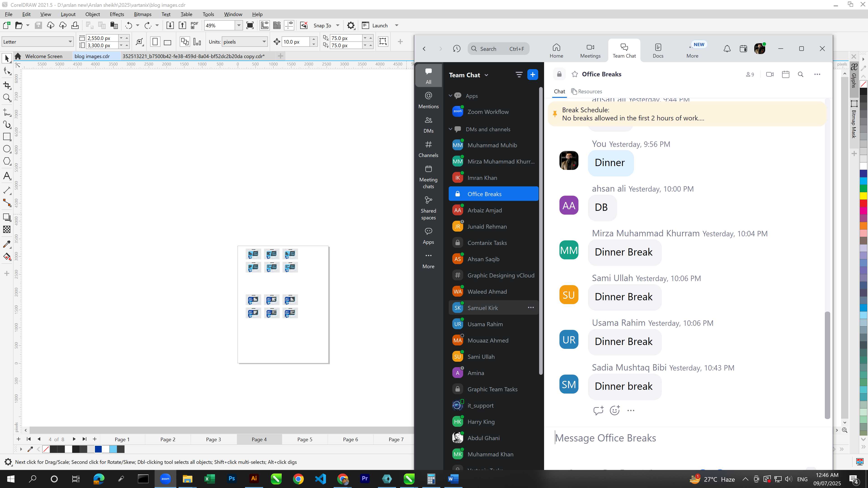Expand the Launch dropdown arrow

(397, 25)
